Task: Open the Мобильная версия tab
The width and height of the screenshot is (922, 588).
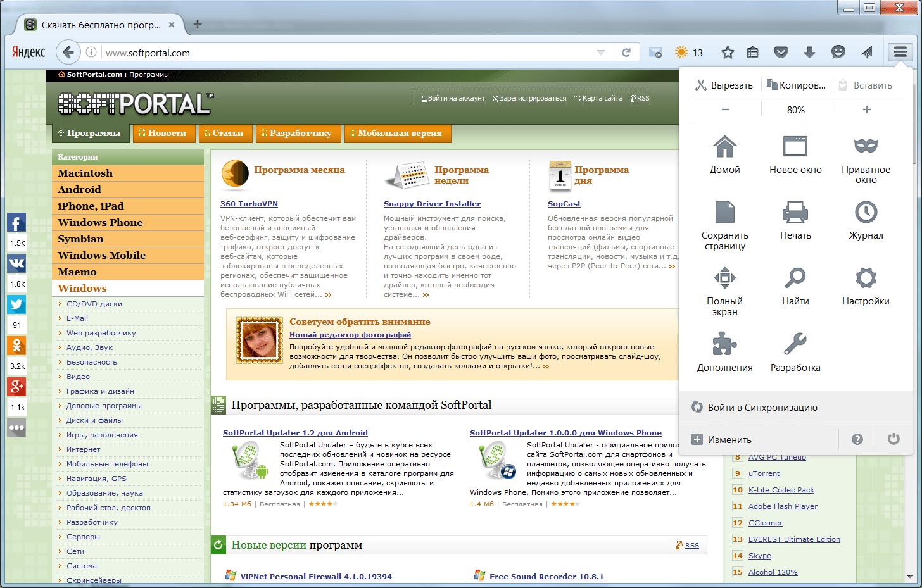Action: tap(398, 134)
